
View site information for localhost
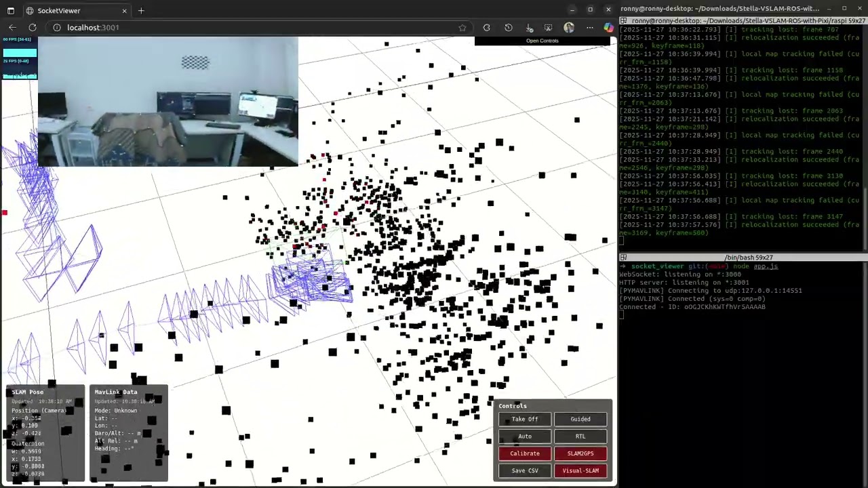tap(57, 28)
